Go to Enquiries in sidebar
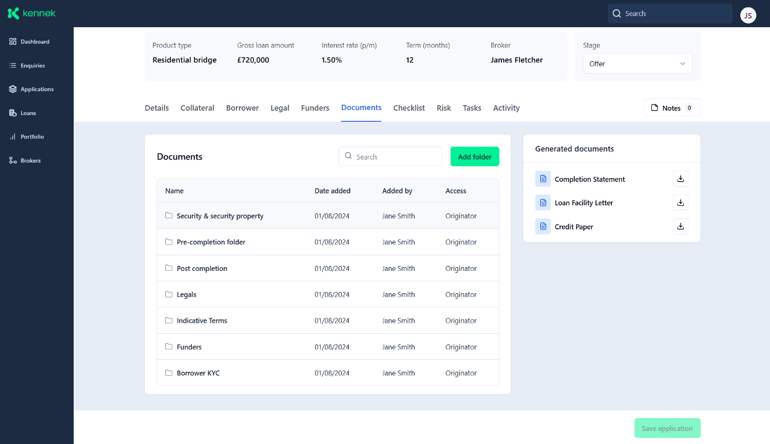This screenshot has height=444, width=770. point(32,66)
